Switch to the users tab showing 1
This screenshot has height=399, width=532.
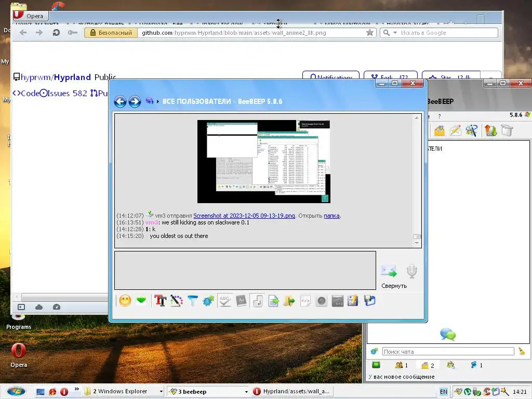[402, 365]
